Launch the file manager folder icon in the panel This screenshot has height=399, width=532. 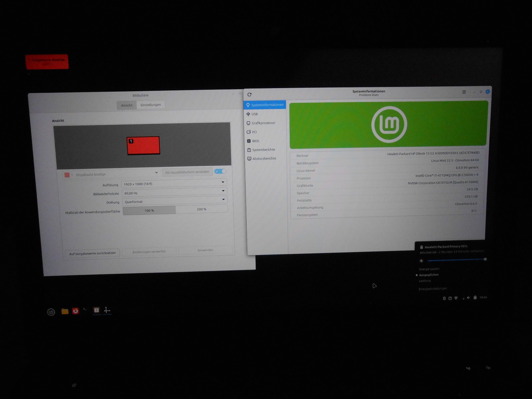pyautogui.click(x=65, y=311)
